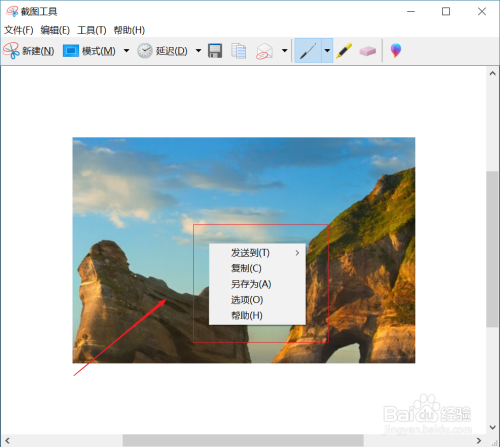
Task: Click the Delay clock icon
Action: click(x=145, y=51)
